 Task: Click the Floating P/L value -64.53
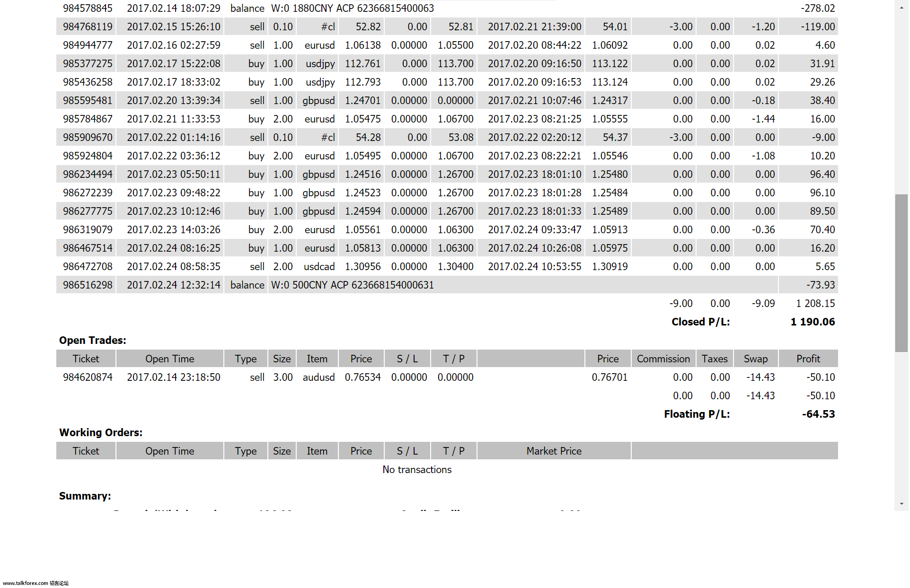tap(818, 414)
